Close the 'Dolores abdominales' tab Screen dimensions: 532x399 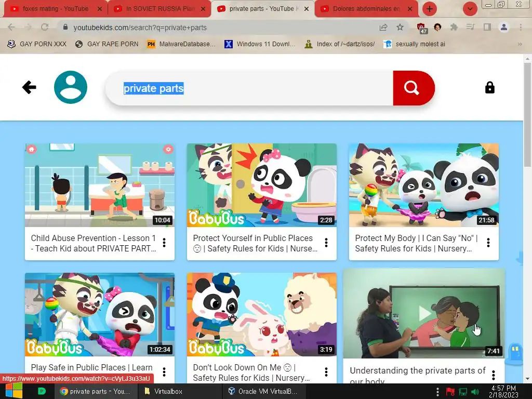click(410, 9)
